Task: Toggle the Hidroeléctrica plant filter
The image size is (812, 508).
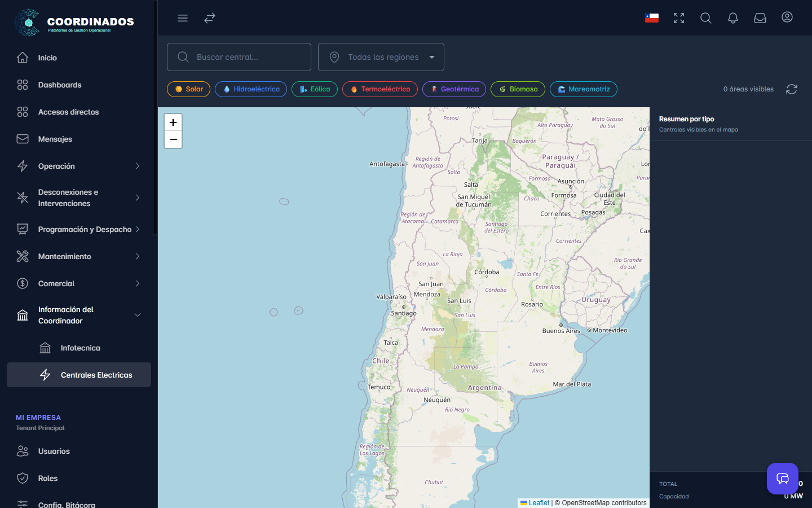Action: coord(251,89)
